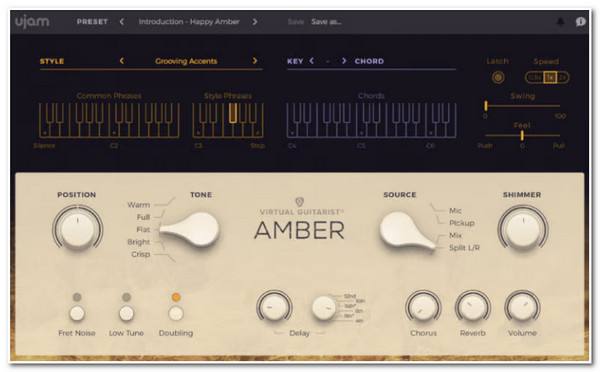Screen dimensions: 600x372
Task: Click the Volume knob
Action: [522, 307]
